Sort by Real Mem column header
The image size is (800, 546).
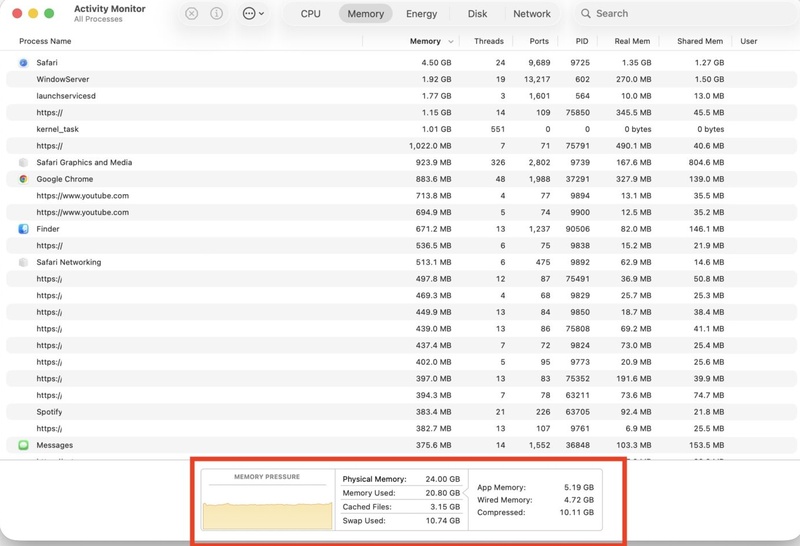pos(632,41)
